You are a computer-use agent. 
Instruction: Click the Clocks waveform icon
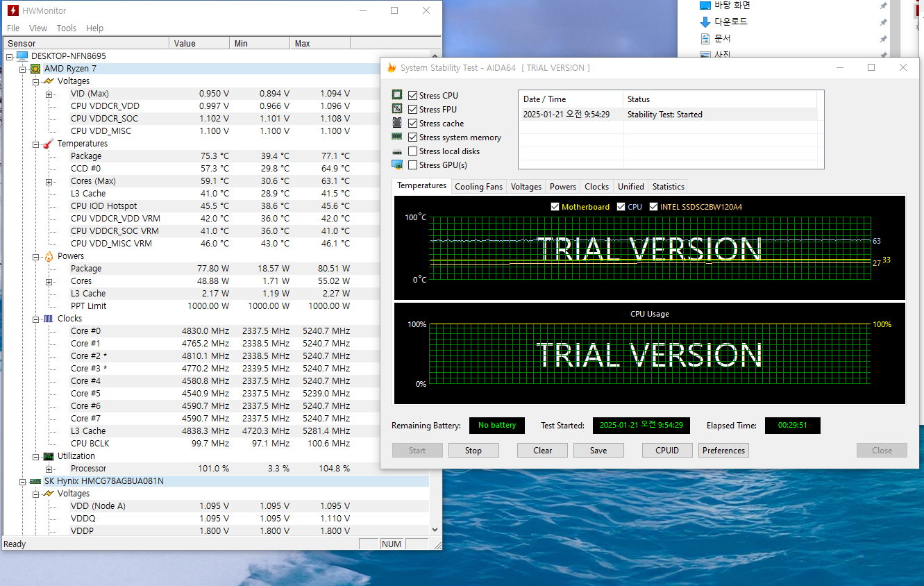[49, 319]
